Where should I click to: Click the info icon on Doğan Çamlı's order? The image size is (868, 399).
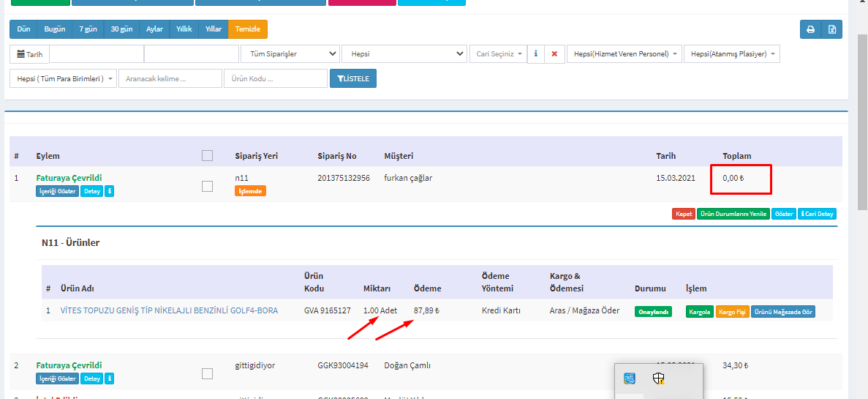(x=110, y=379)
